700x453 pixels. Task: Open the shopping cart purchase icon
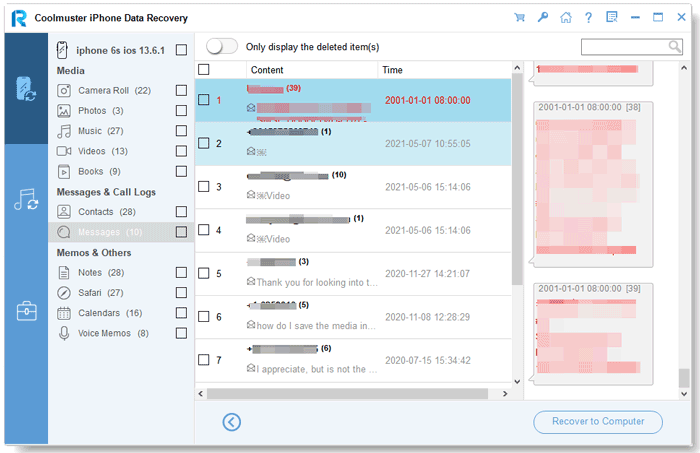click(519, 17)
